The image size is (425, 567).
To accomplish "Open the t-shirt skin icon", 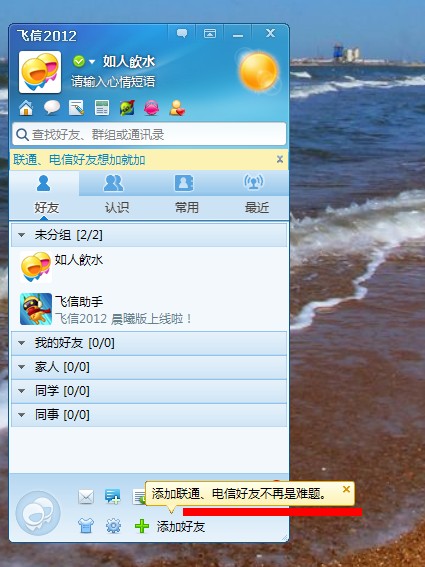I will pyautogui.click(x=86, y=526).
